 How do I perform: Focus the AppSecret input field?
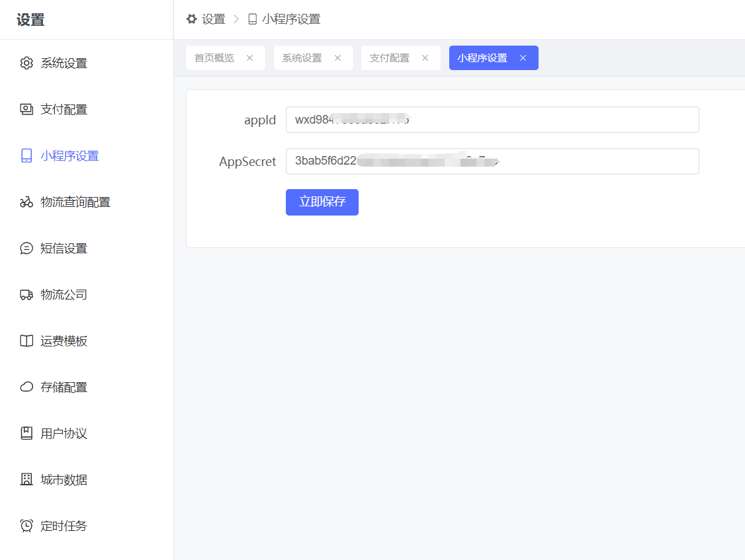[492, 161]
